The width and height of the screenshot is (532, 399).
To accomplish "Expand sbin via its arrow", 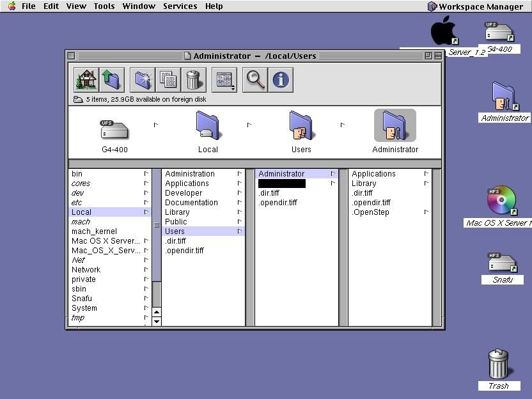I will 146,289.
